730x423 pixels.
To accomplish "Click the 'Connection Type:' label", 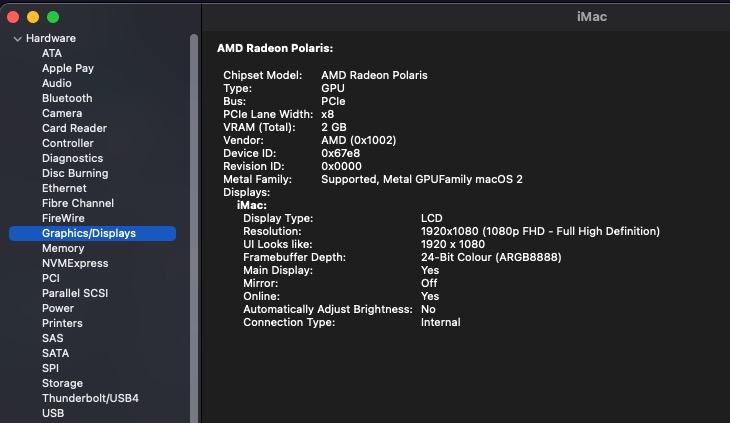I will click(x=289, y=322).
